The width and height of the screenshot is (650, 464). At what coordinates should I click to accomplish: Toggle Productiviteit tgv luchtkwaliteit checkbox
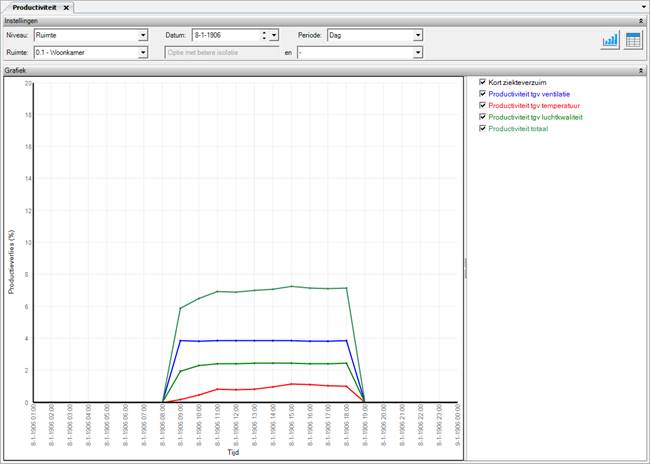click(x=482, y=117)
